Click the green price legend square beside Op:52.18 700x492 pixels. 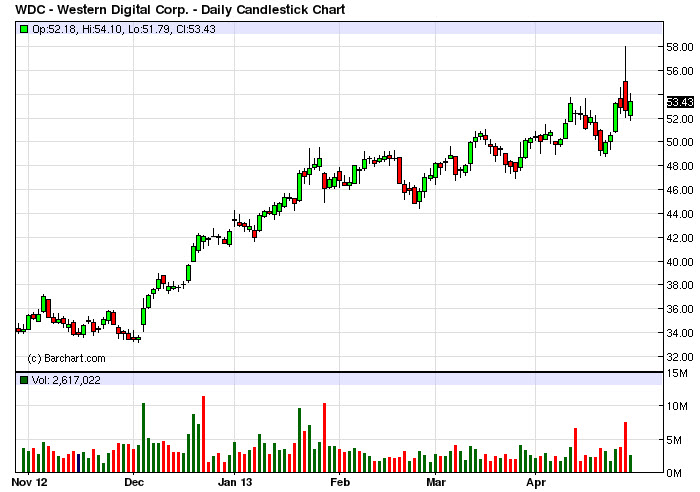click(24, 29)
